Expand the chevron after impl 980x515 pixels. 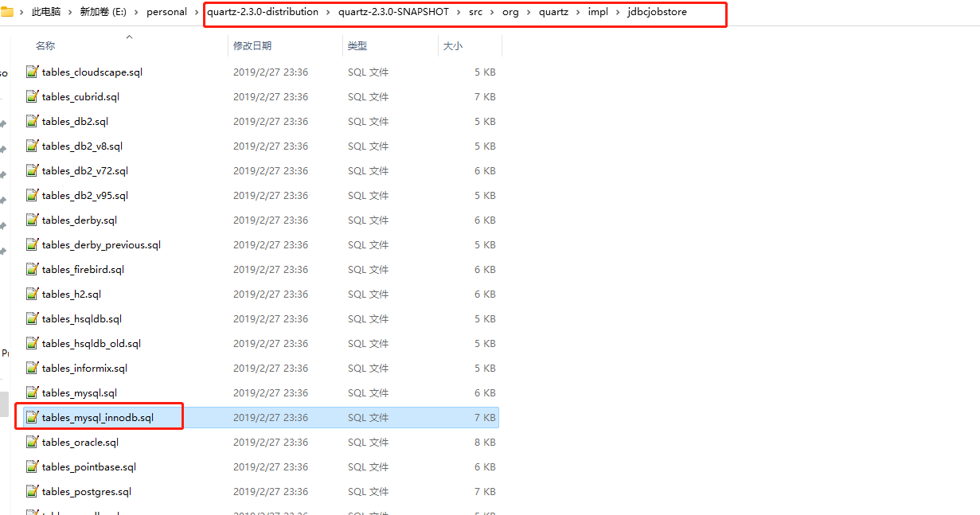tap(616, 12)
